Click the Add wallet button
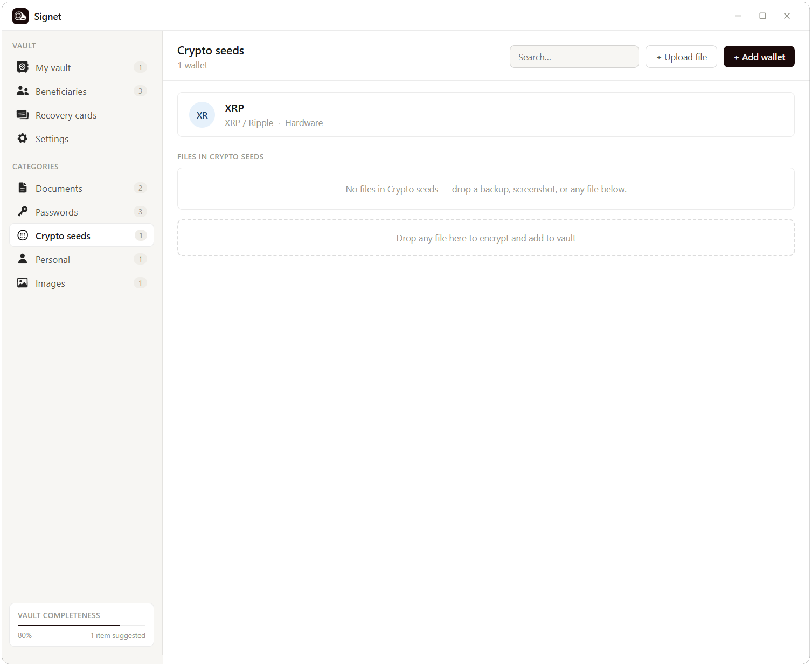This screenshot has width=812, height=666. (x=759, y=57)
